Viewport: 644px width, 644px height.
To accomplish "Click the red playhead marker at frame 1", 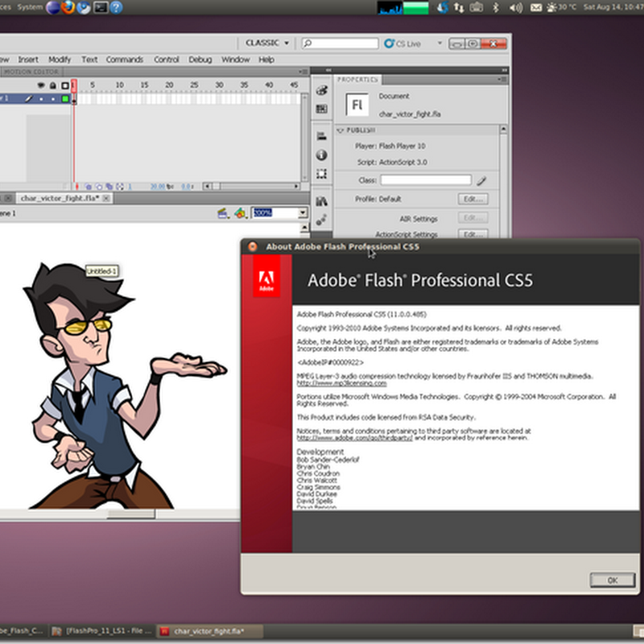I will 74,85.
